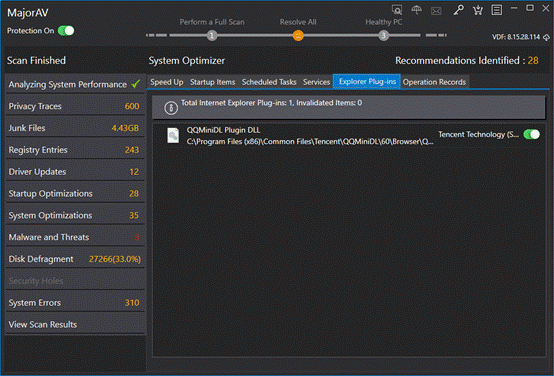Screen dimensions: 554x376
Task: Open Driver Updates category
Action: [75, 172]
